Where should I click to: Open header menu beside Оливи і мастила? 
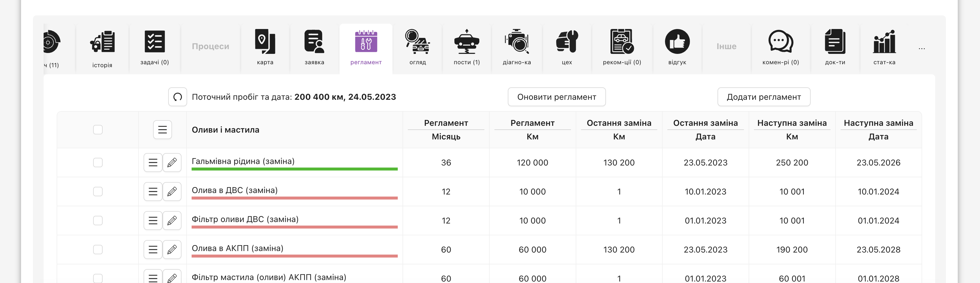[163, 130]
